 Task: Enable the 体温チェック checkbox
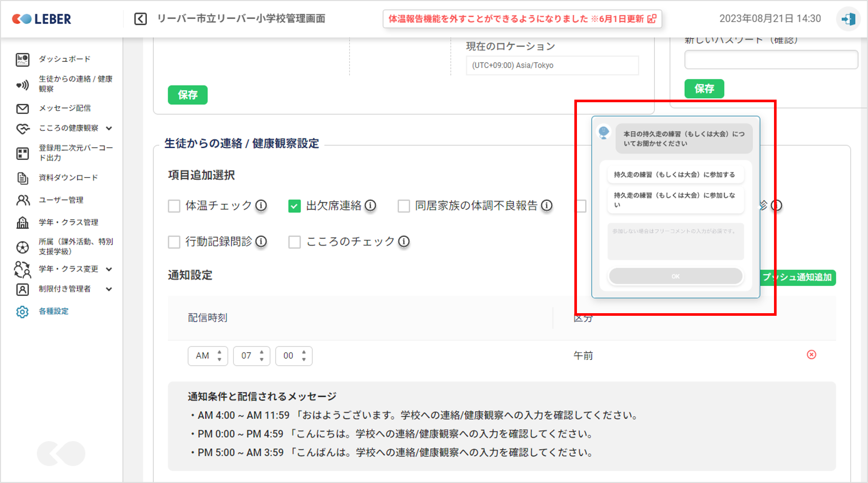[x=174, y=206]
